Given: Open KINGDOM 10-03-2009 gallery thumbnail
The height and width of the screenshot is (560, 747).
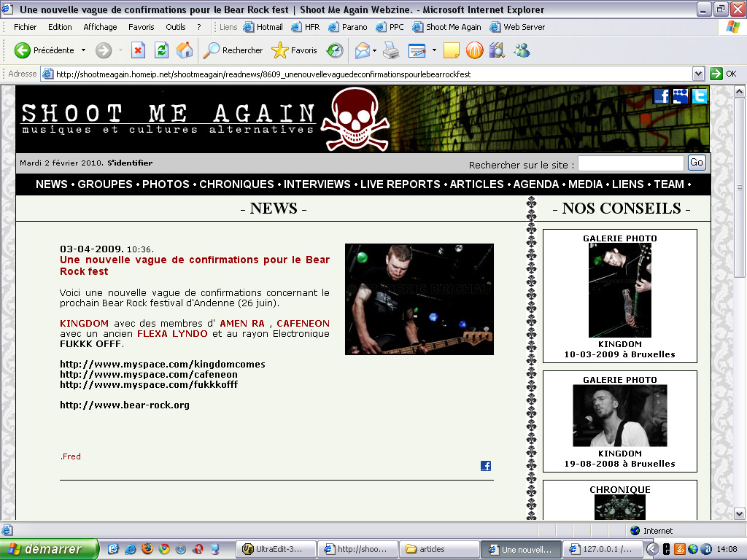Looking at the screenshot, I should 620,289.
